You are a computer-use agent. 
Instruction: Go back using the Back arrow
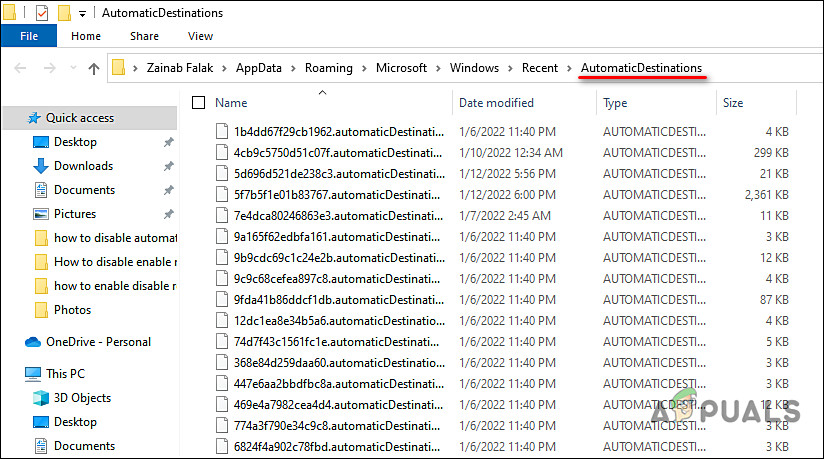coord(20,68)
